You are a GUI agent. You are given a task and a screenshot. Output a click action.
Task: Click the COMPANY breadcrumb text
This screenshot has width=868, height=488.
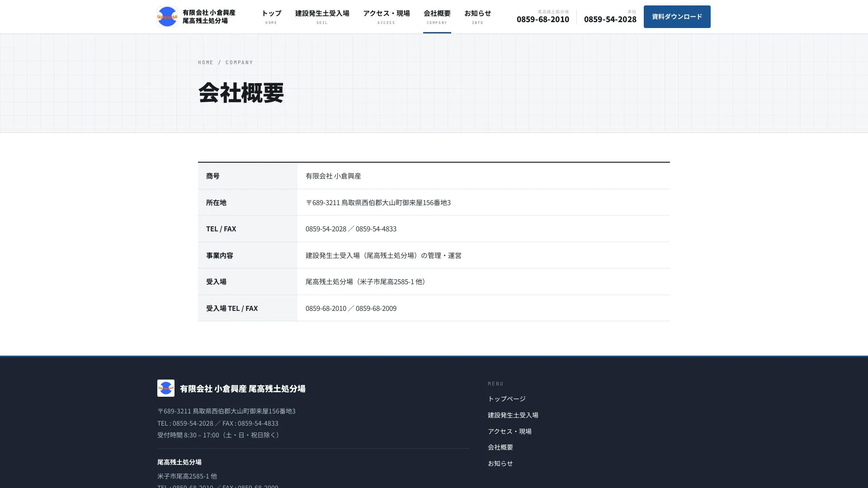tap(240, 62)
